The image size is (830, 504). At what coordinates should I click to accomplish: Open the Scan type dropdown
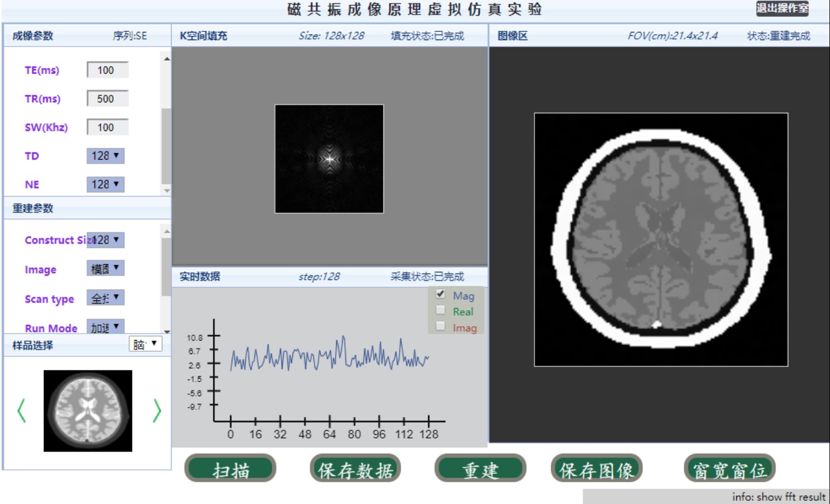pos(106,298)
